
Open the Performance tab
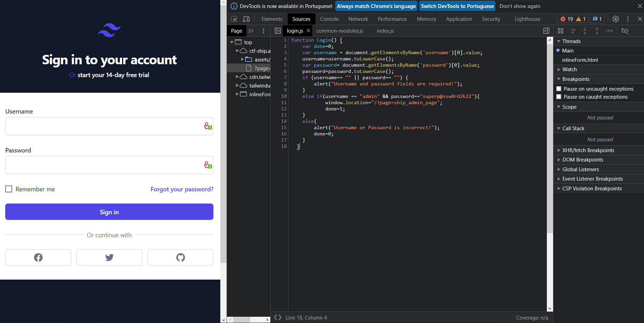click(x=392, y=19)
